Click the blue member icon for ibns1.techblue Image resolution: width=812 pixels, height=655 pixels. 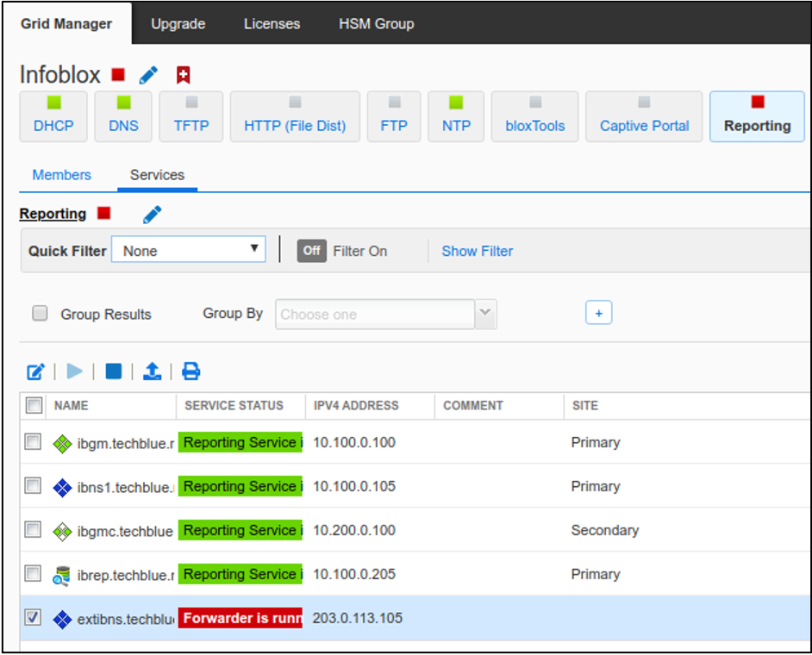62,488
